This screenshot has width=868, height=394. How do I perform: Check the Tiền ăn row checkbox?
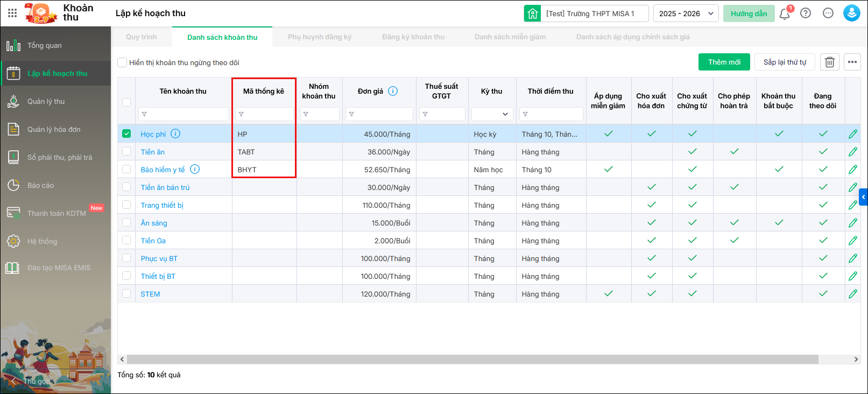tap(126, 152)
